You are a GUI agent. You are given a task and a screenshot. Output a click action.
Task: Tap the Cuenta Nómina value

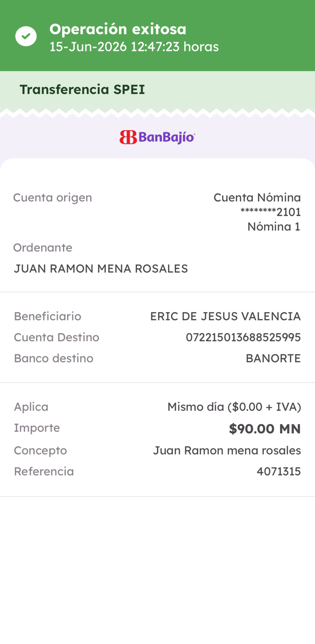[x=257, y=198]
